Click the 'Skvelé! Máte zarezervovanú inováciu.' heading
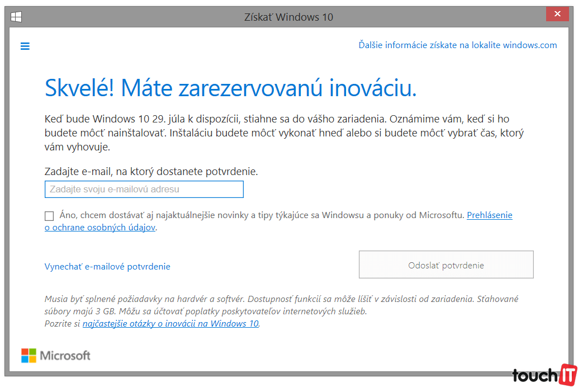 230,88
